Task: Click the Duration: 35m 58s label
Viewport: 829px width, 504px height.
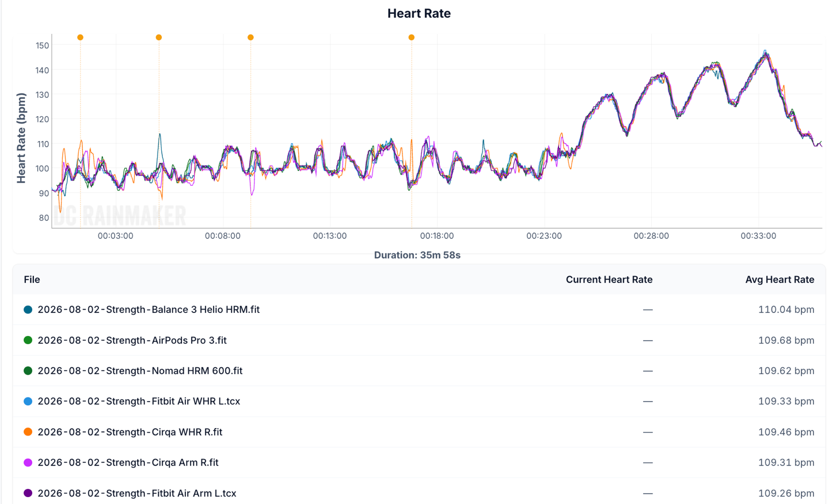Action: click(417, 255)
